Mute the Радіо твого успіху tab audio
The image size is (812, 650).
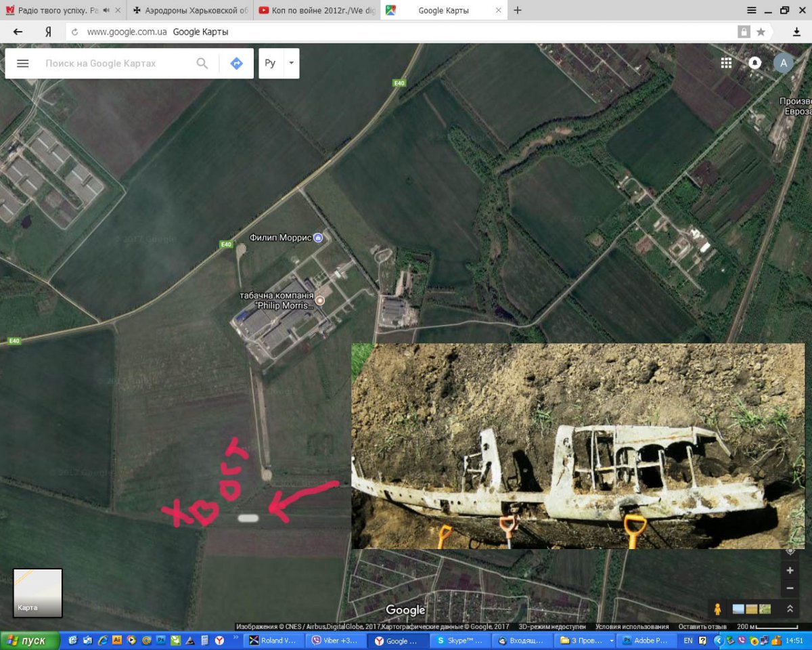[x=106, y=10]
